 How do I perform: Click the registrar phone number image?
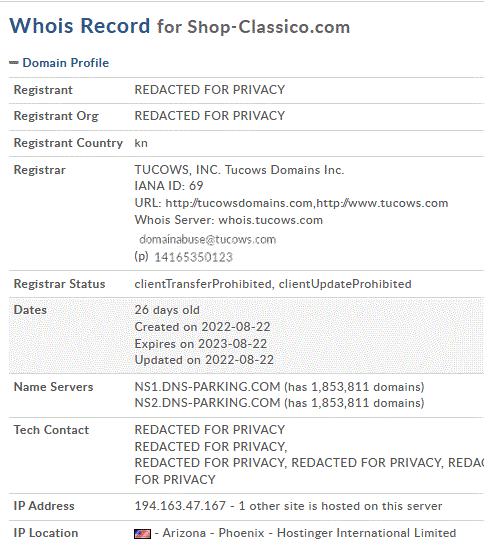[x=193, y=257]
